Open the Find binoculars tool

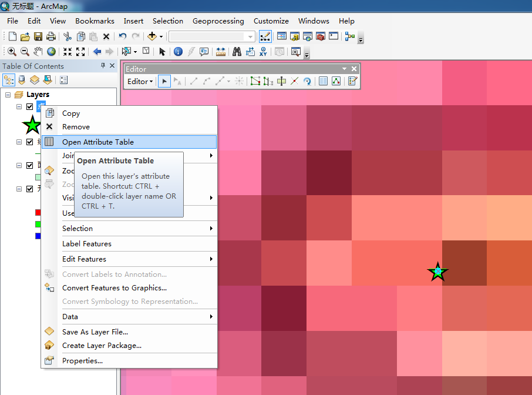point(237,52)
